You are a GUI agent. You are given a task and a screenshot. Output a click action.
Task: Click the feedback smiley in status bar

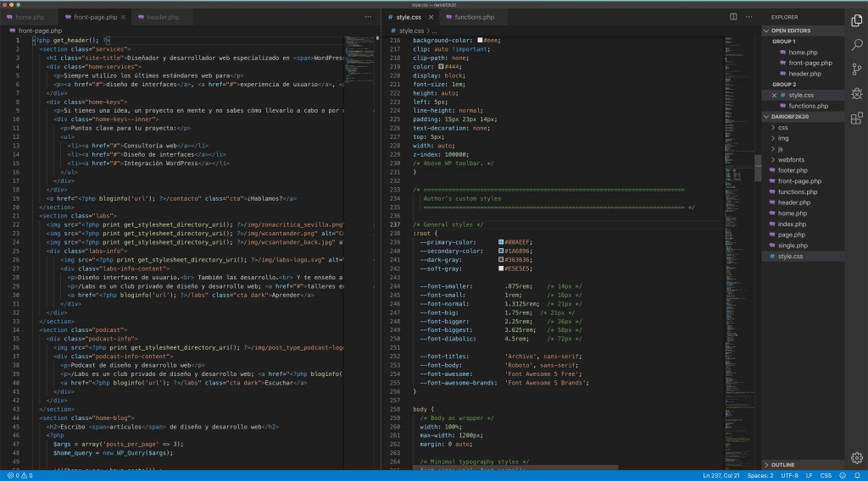point(843,475)
